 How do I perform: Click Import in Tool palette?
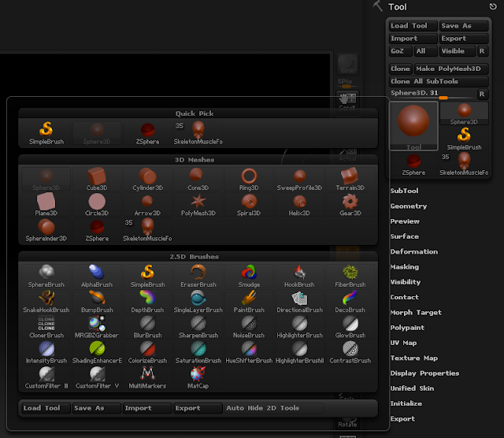click(x=413, y=39)
